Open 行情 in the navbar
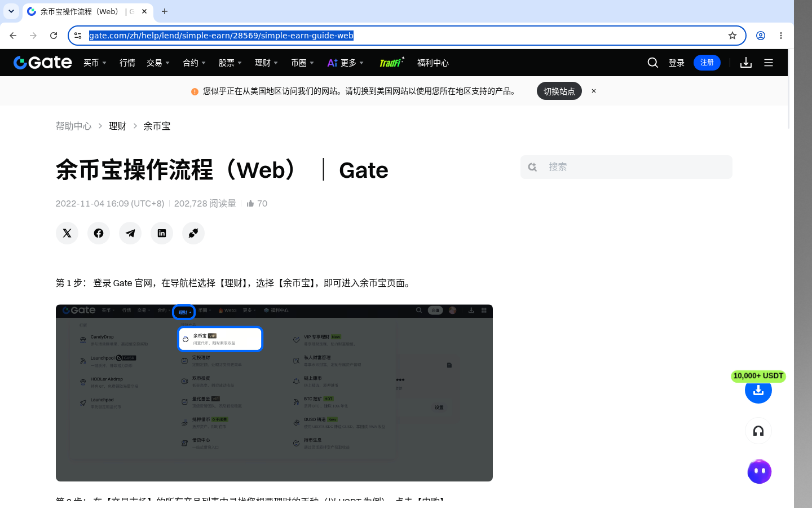This screenshot has width=812, height=508. point(127,63)
